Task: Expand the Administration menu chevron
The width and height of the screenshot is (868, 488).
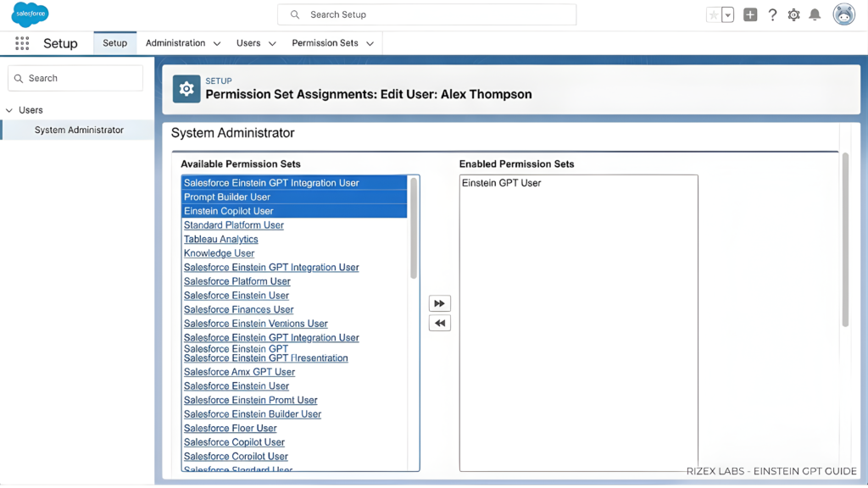Action: point(217,43)
